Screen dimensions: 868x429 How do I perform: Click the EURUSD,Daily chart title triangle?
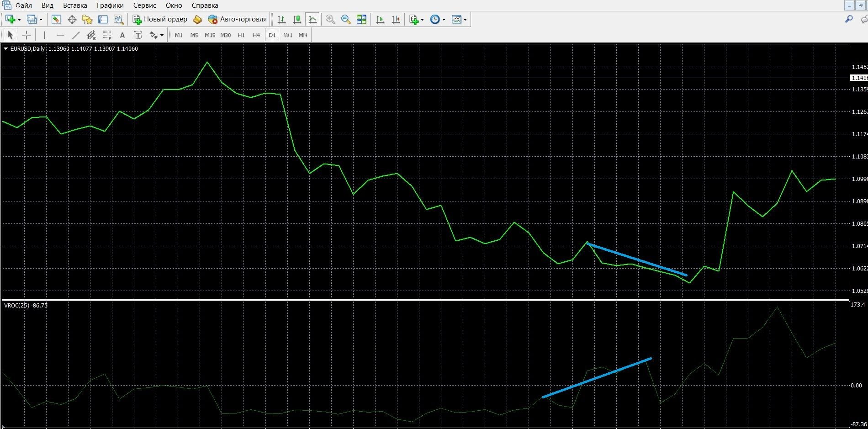click(5, 48)
